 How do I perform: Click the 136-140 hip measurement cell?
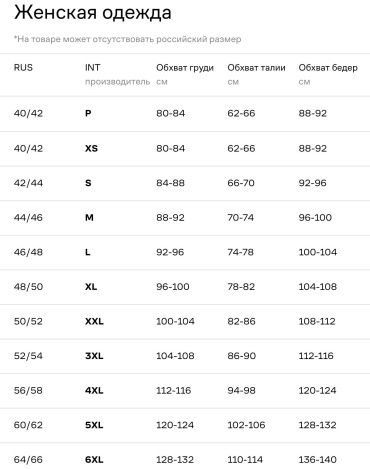click(x=317, y=460)
